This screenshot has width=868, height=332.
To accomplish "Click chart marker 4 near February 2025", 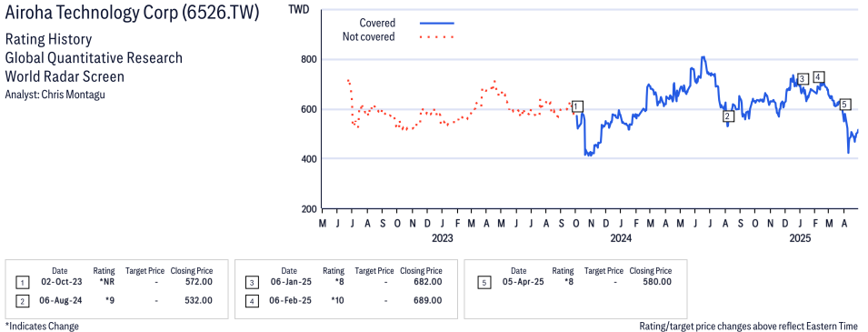I will click(819, 77).
